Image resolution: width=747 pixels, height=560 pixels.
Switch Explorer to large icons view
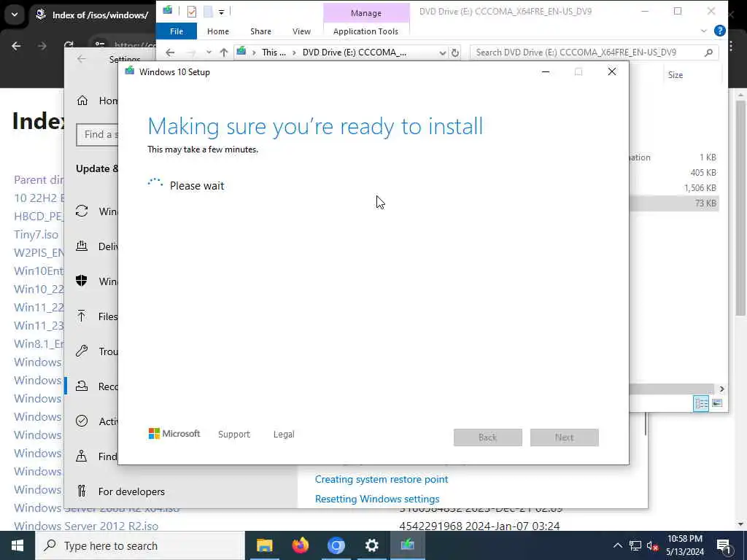click(x=717, y=403)
